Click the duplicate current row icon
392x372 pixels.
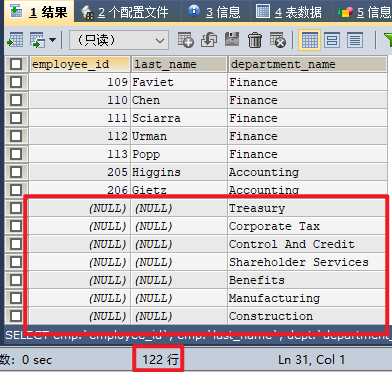(209, 40)
